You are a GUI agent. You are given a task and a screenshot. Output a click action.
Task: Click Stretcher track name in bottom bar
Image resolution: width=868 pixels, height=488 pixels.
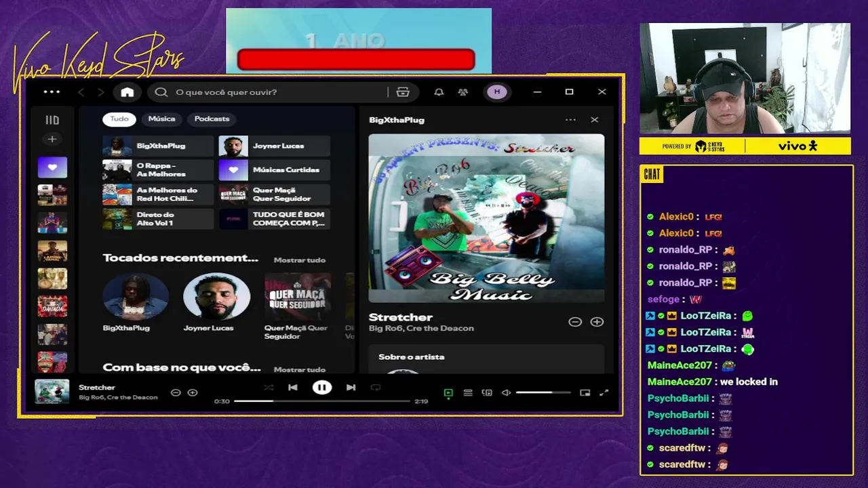[x=97, y=388]
